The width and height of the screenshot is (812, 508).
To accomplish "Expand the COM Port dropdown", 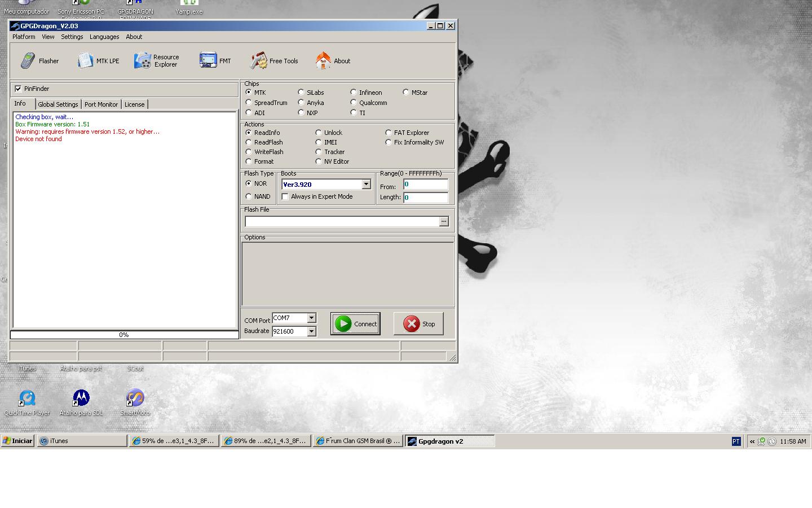I will point(311,318).
